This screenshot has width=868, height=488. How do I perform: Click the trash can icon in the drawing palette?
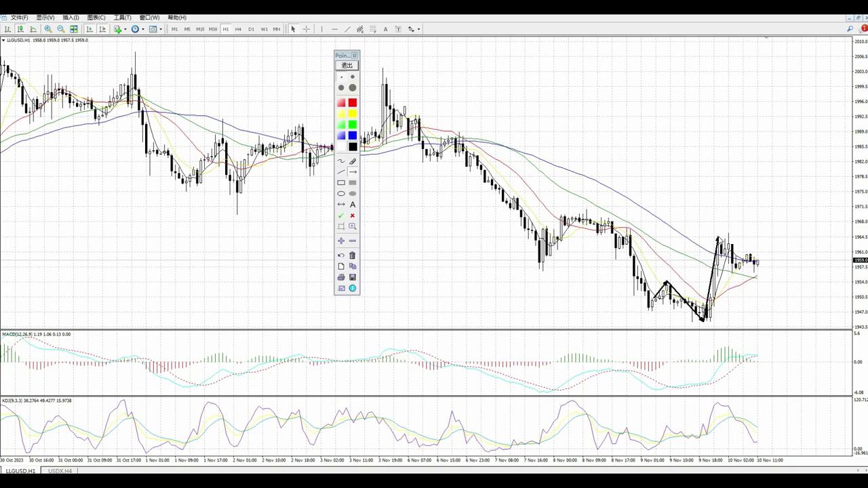tap(353, 256)
